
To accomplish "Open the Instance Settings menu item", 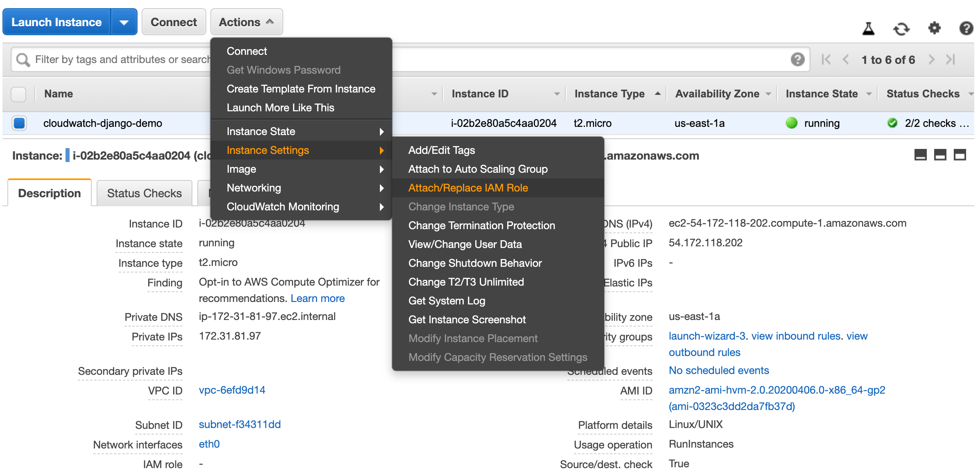I will (x=301, y=150).
